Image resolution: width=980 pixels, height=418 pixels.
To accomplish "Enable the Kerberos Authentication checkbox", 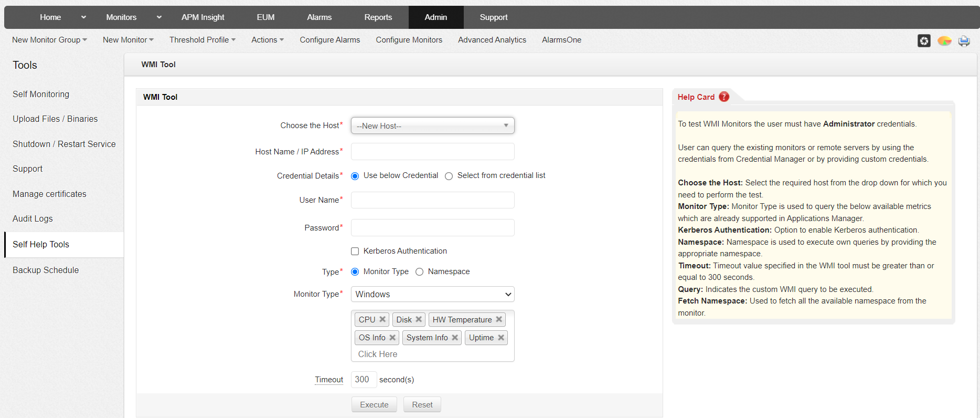I will pyautogui.click(x=355, y=252).
